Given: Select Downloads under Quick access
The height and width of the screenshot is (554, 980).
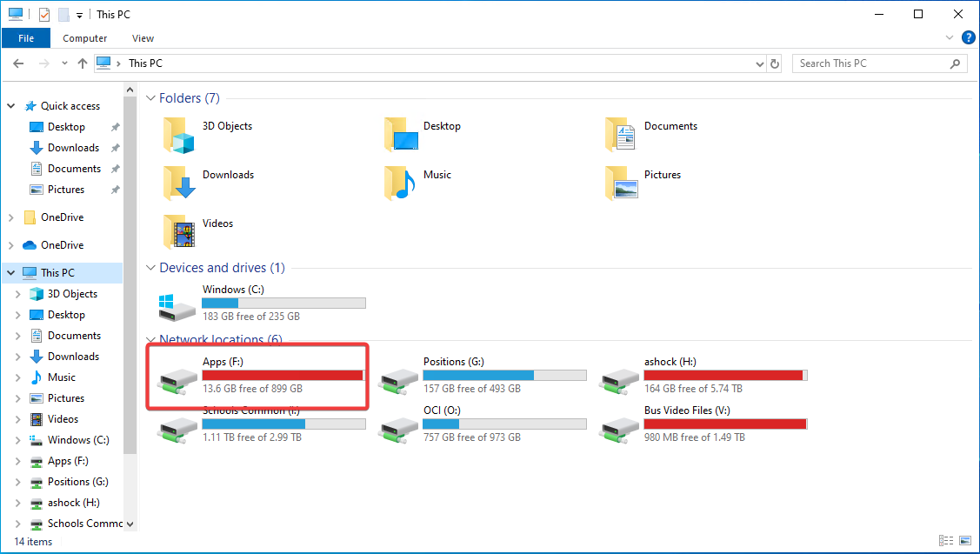Looking at the screenshot, I should point(73,148).
